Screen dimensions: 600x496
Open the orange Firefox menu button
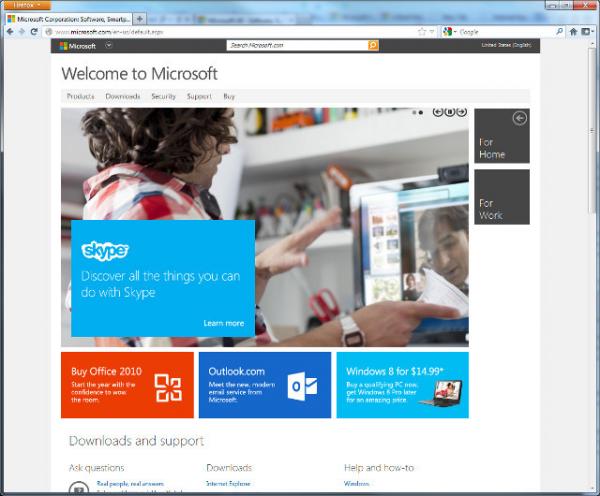pos(26,5)
